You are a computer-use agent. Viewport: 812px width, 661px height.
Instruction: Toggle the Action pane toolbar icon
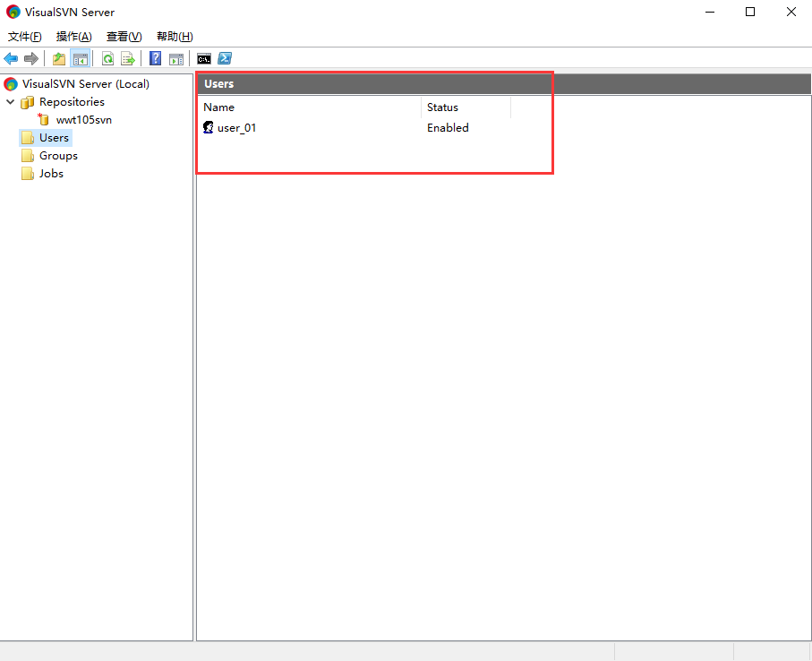176,59
